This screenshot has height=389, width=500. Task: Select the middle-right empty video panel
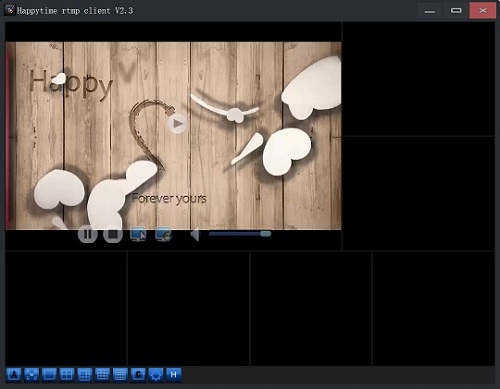click(x=419, y=193)
